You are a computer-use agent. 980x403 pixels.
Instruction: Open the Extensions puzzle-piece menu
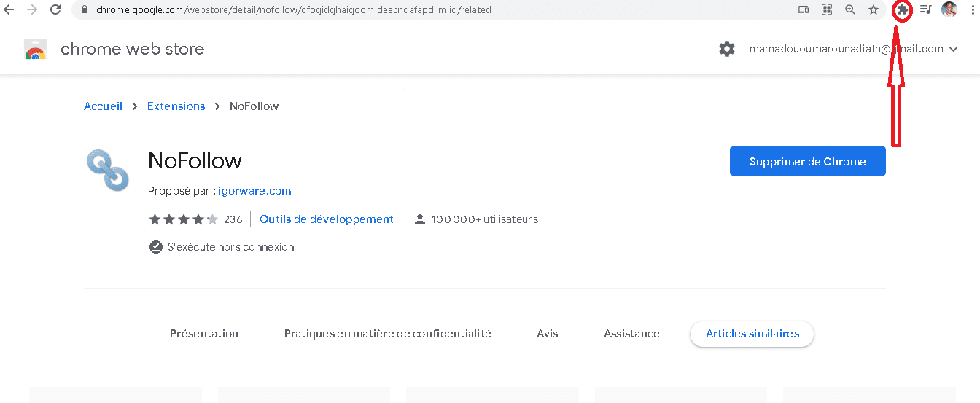[903, 9]
